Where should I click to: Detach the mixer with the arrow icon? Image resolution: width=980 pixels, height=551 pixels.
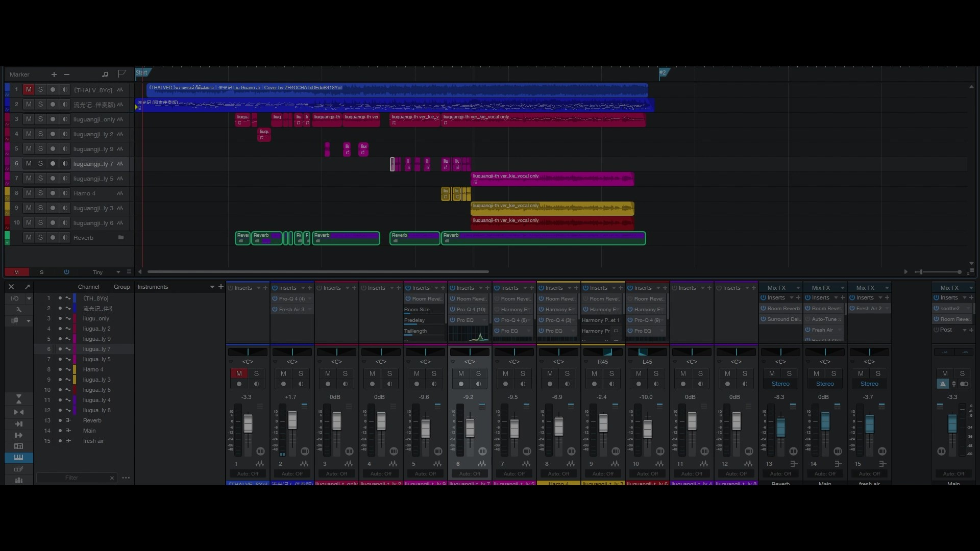(x=27, y=287)
